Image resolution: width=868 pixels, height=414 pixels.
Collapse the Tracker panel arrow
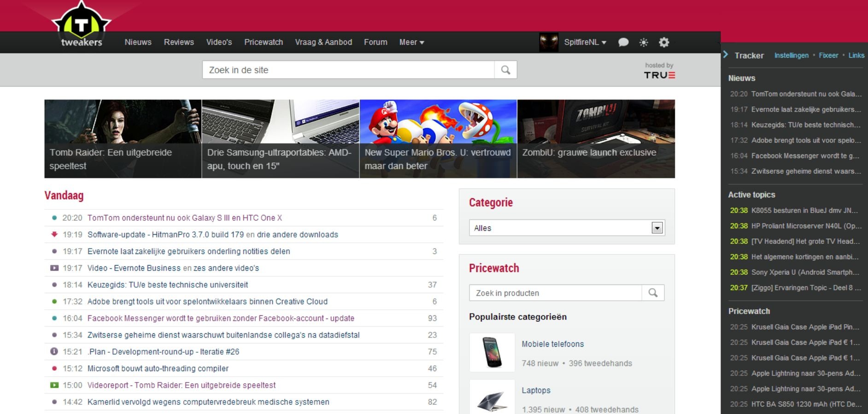pyautogui.click(x=726, y=54)
